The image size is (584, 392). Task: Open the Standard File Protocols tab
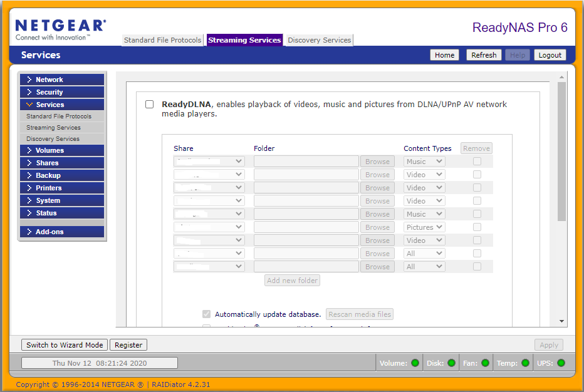click(162, 40)
